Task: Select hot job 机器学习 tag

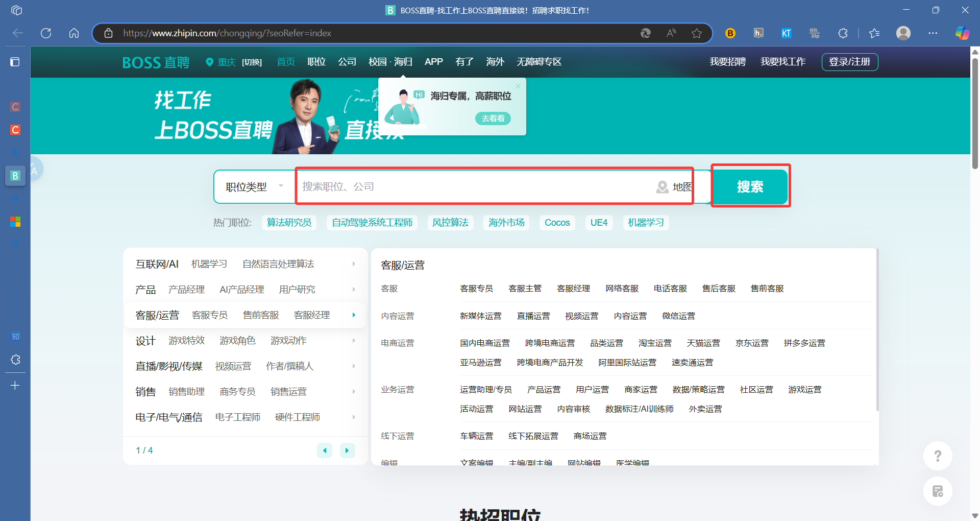Action: 646,223
